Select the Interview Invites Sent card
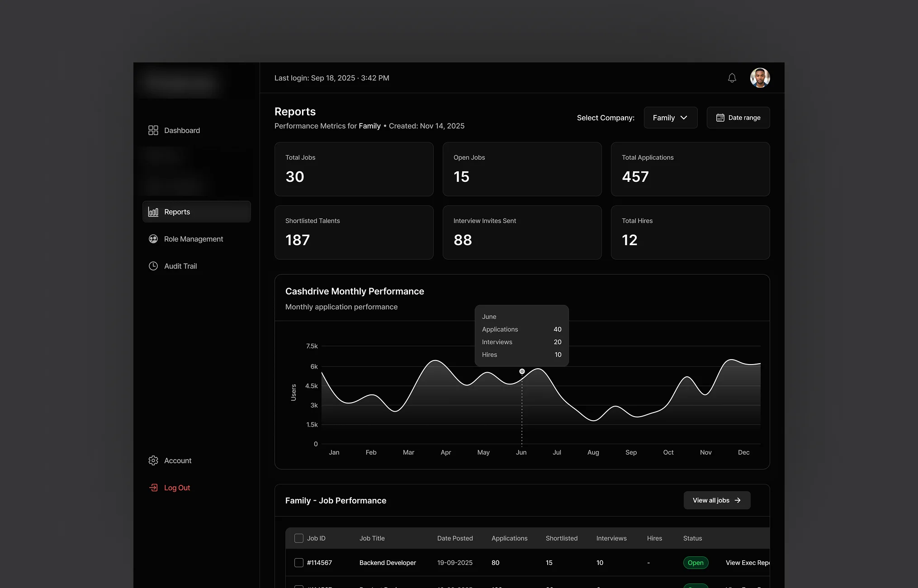Screen dimensions: 918x588 tap(522, 232)
